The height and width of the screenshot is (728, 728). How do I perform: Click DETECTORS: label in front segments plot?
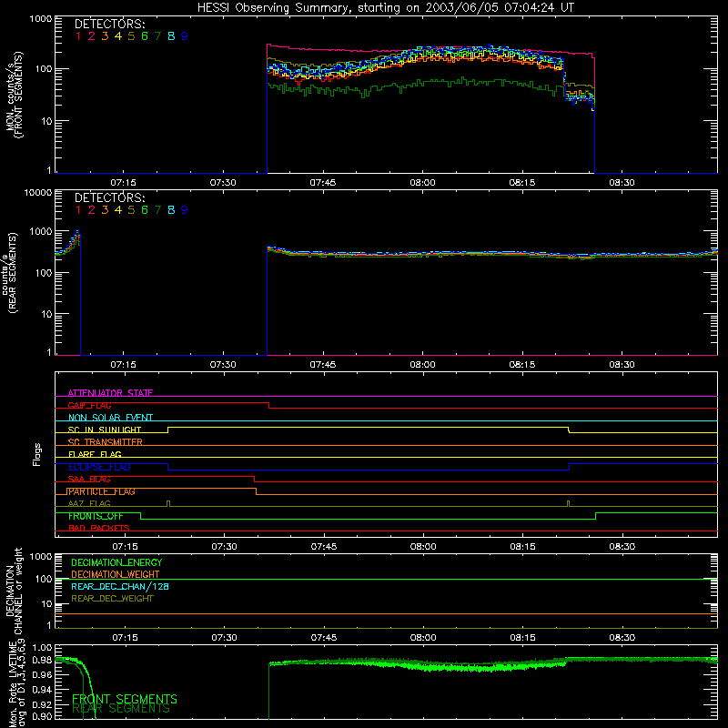[x=109, y=24]
